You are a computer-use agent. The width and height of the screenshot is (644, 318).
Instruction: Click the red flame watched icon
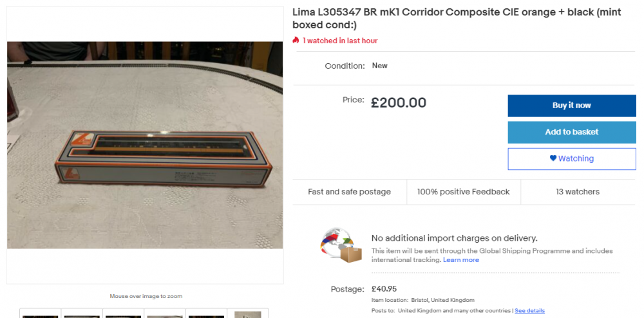point(296,41)
